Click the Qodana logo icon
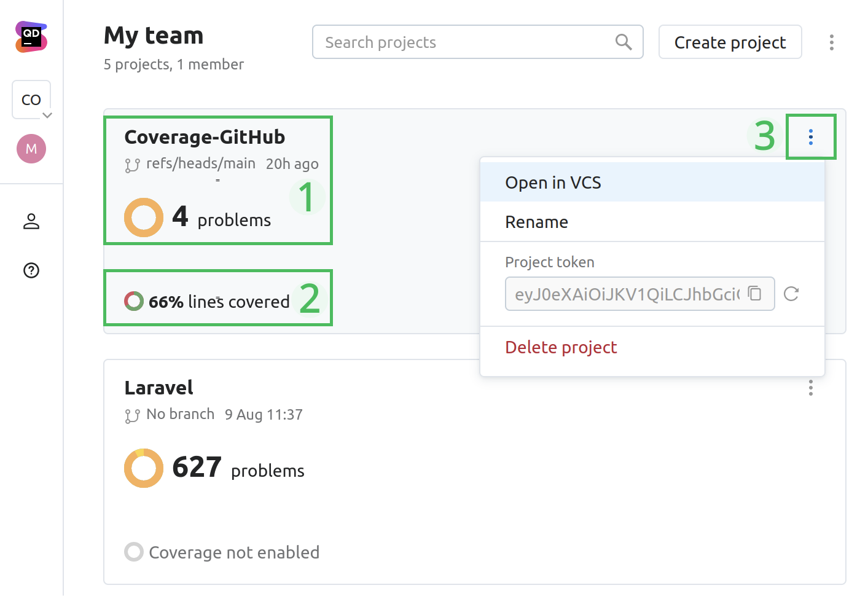 (x=31, y=37)
